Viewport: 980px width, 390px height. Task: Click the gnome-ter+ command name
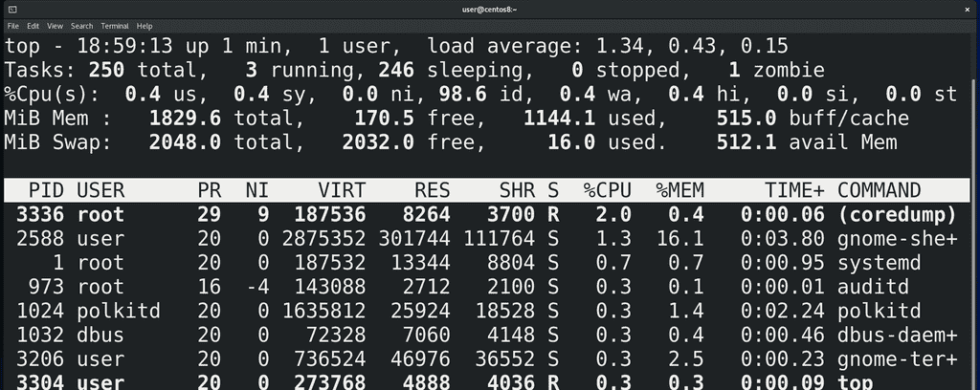click(897, 358)
